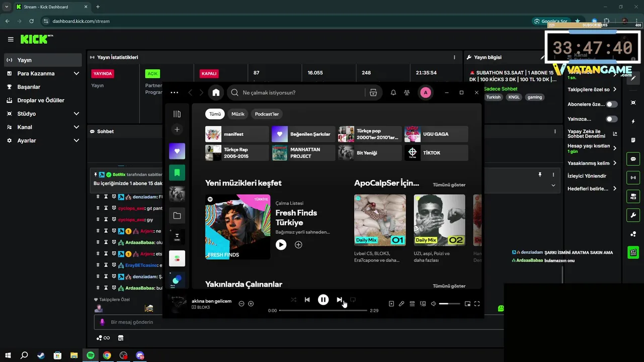
Task: Toggle shuffle in Spotify player
Action: pyautogui.click(x=293, y=300)
